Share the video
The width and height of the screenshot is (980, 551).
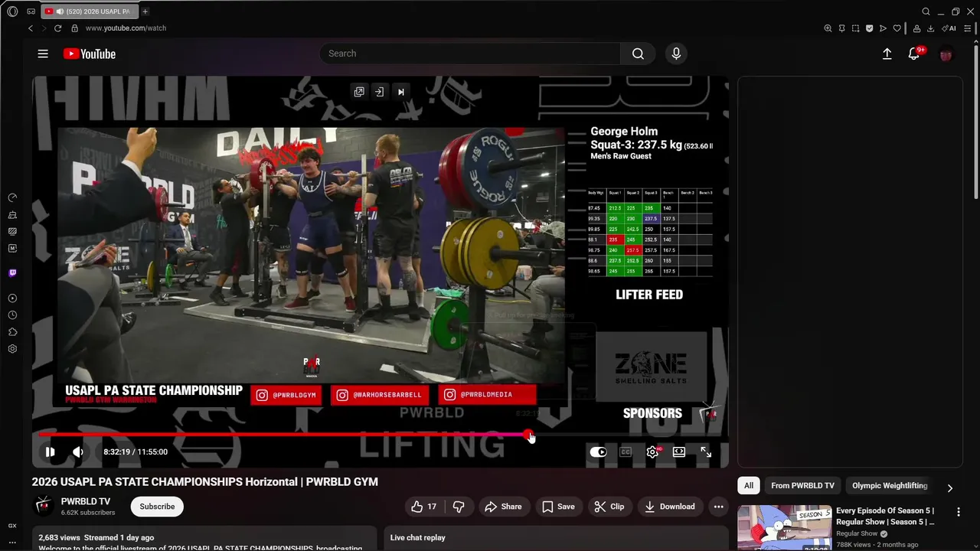pos(504,507)
